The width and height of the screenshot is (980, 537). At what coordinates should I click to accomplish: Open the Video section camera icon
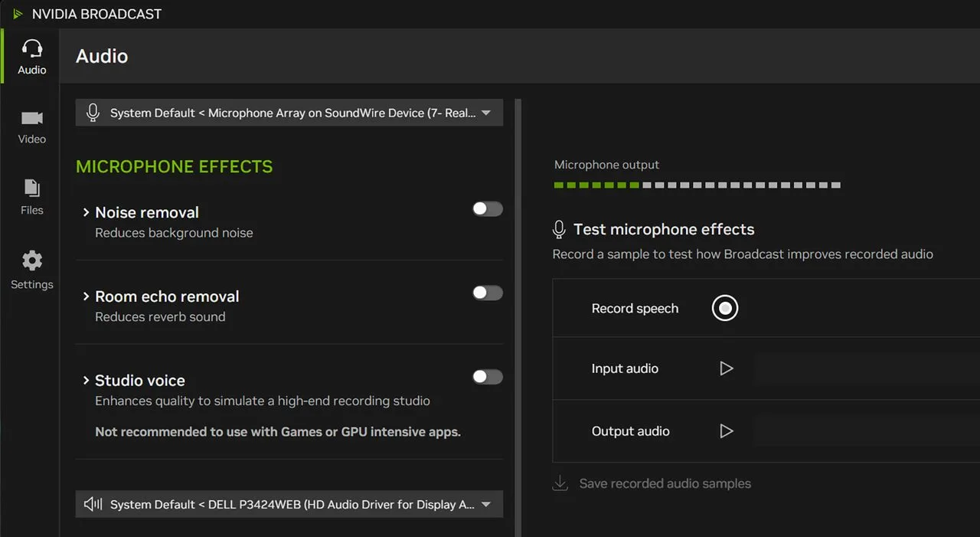[32, 118]
